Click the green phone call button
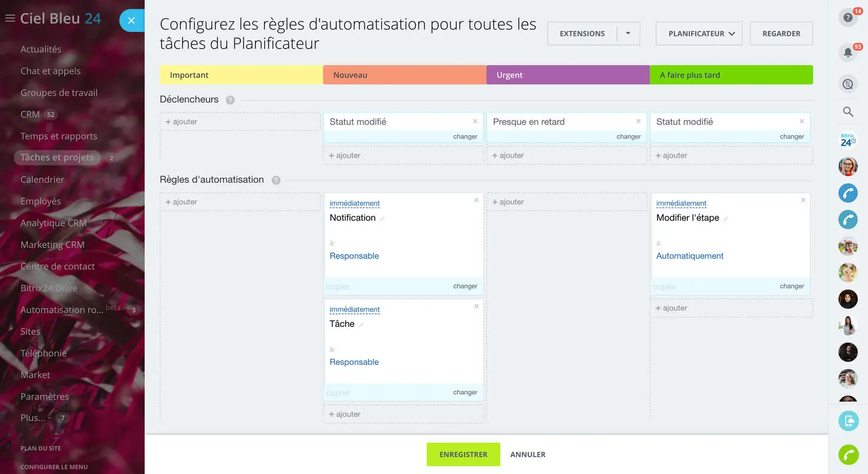Viewport: 868px width, 474px height. 848,454
